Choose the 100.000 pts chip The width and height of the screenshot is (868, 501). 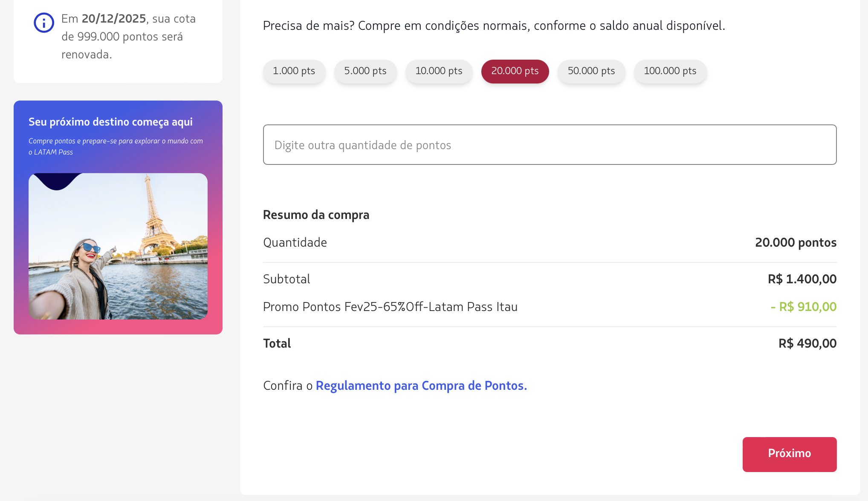[670, 71]
